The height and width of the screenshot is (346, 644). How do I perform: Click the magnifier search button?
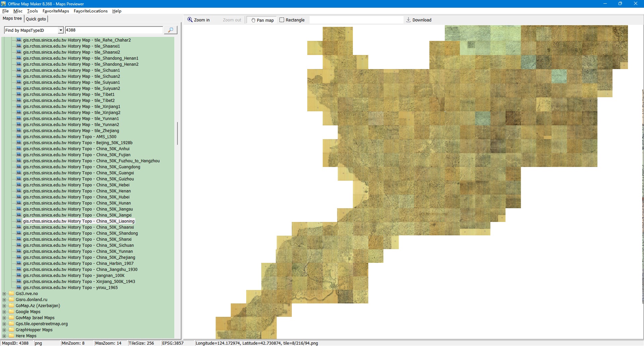(170, 30)
